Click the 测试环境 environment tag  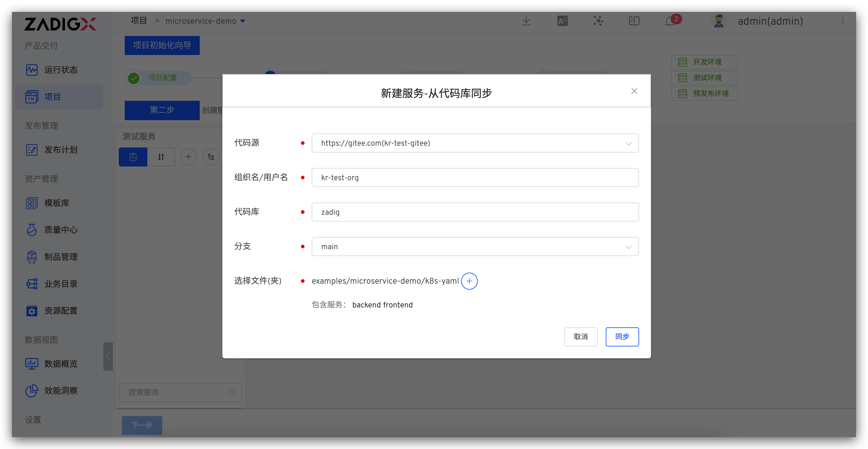(x=705, y=78)
